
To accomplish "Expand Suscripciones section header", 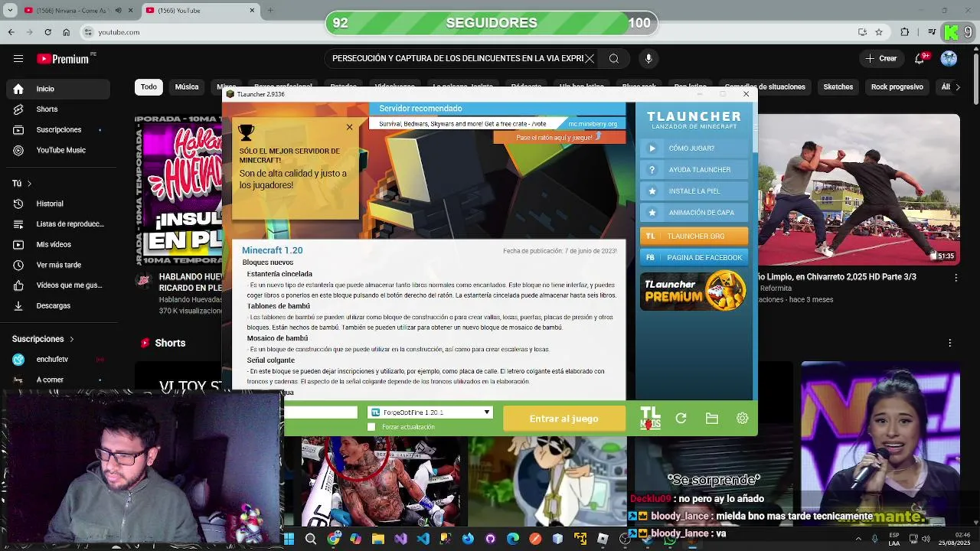I will coord(43,339).
